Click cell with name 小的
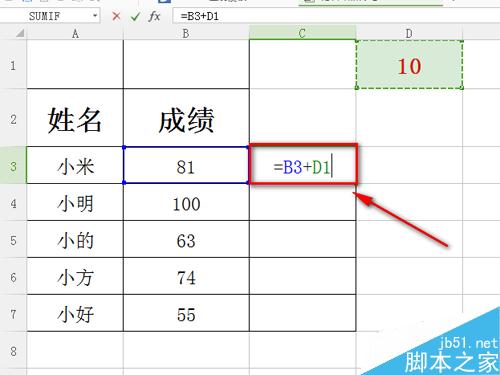Viewport: 500px width, 375px height. [x=75, y=239]
